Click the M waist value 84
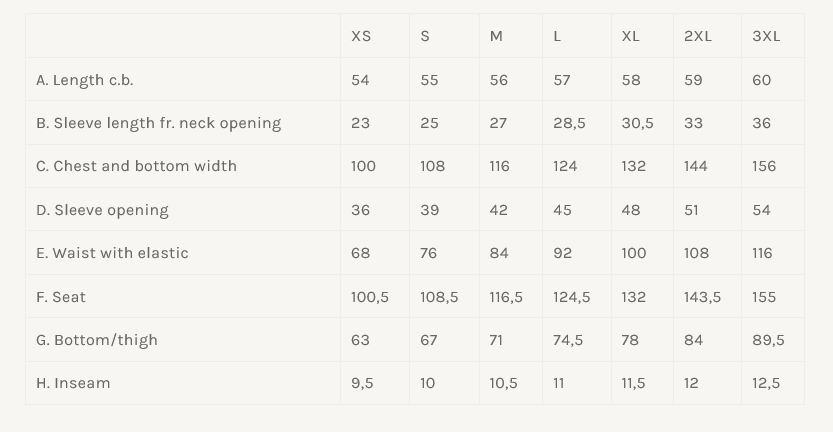Image resolution: width=833 pixels, height=432 pixels. click(499, 253)
